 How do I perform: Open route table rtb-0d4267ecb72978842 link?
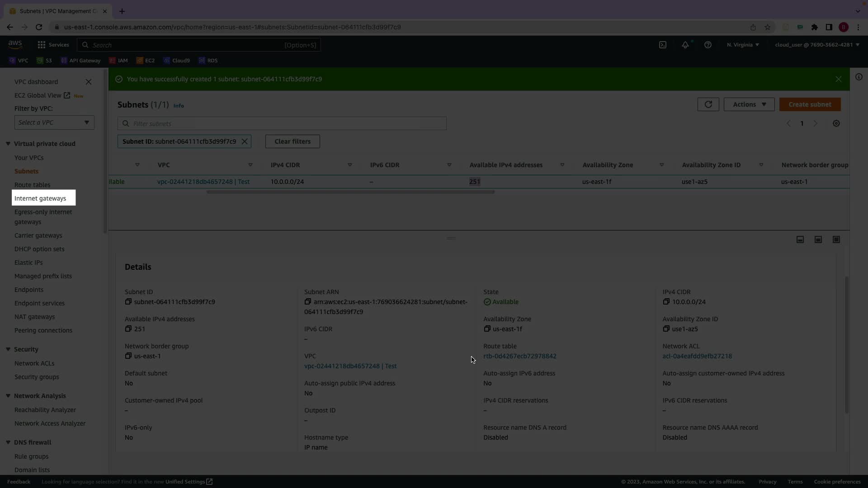pyautogui.click(x=520, y=356)
